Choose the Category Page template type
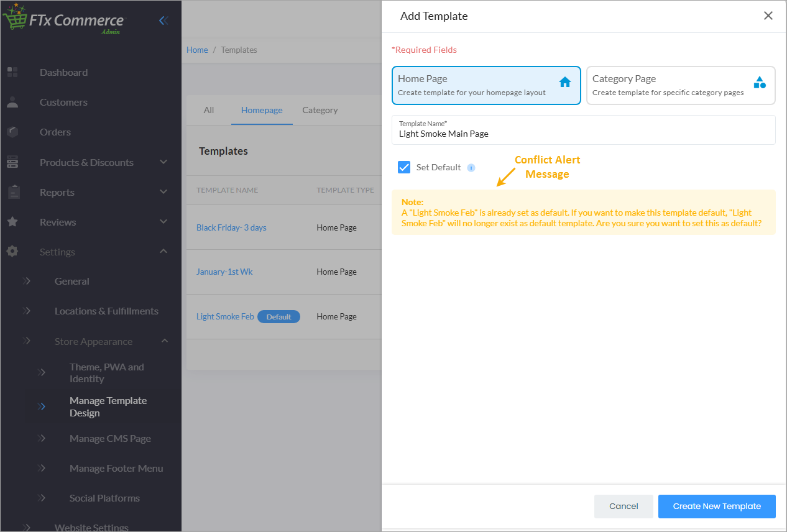The height and width of the screenshot is (532, 787). point(681,85)
